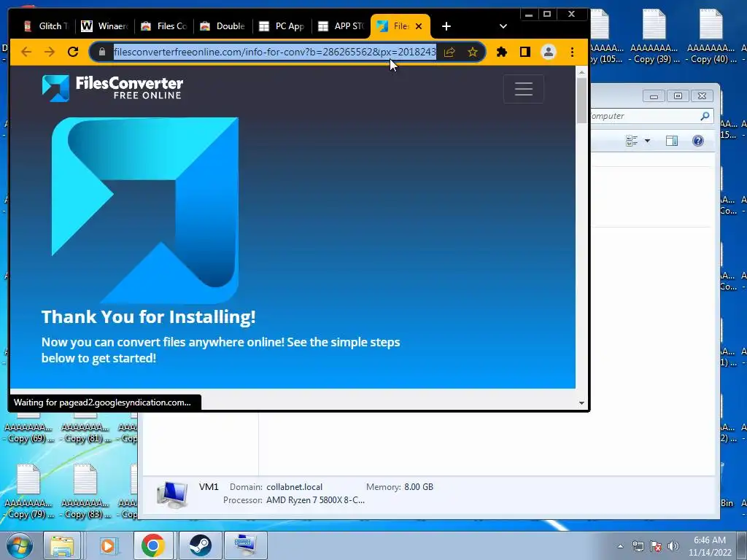Open the Chrome profile avatar
The image size is (747, 560).
coord(549,52)
